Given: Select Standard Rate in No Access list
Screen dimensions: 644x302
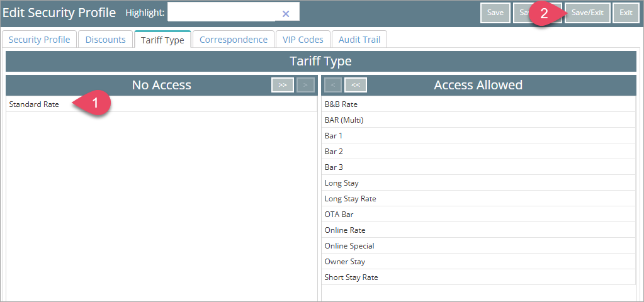Looking at the screenshot, I should [x=161, y=104].
